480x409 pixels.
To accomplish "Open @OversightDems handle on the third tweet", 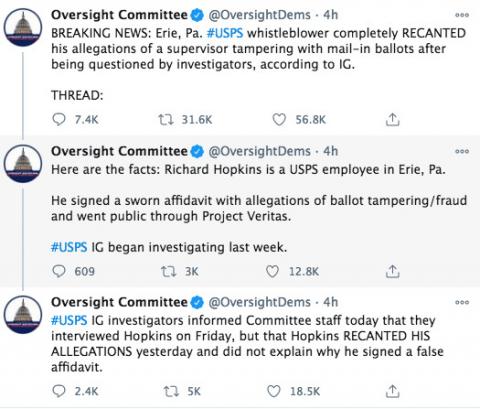I will point(260,302).
